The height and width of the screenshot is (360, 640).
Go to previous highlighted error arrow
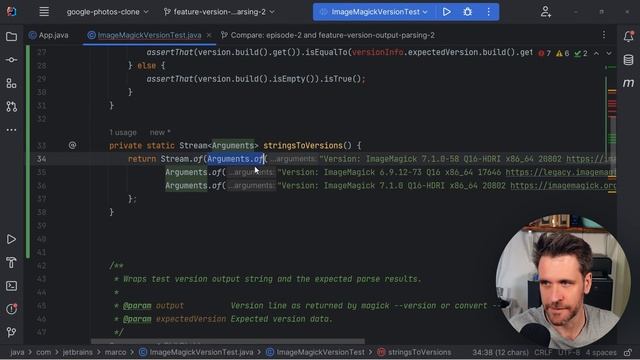pos(596,53)
